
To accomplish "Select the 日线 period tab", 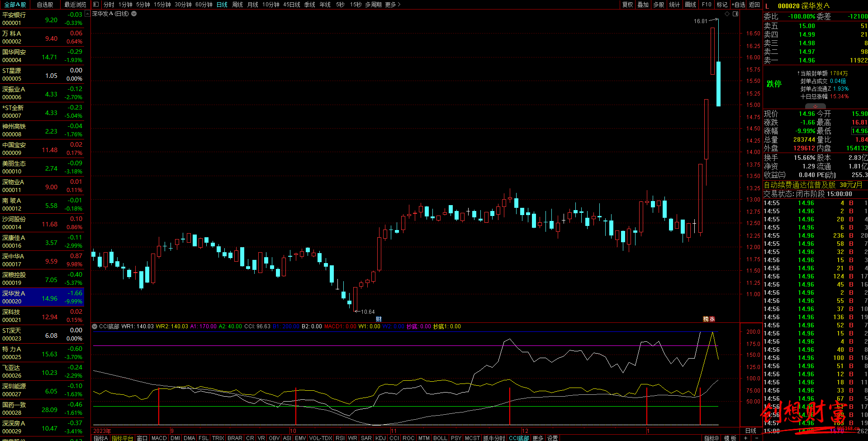I will click(x=222, y=5).
